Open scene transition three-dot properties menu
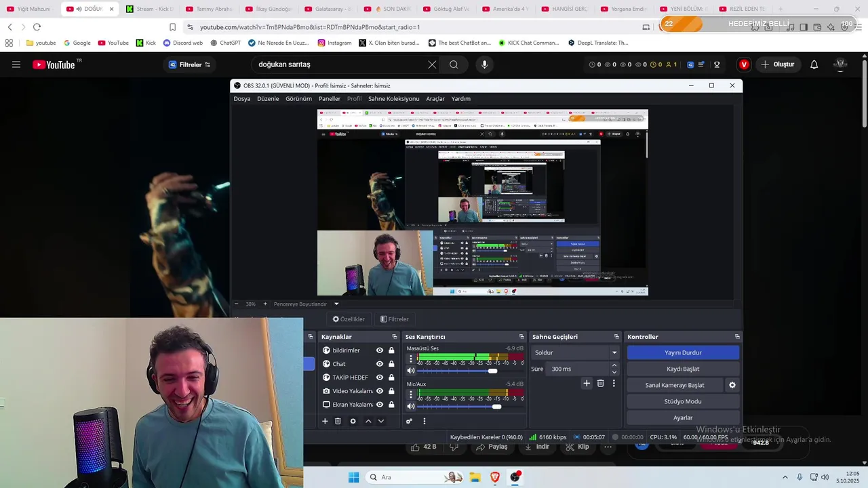The width and height of the screenshot is (868, 488). click(614, 383)
